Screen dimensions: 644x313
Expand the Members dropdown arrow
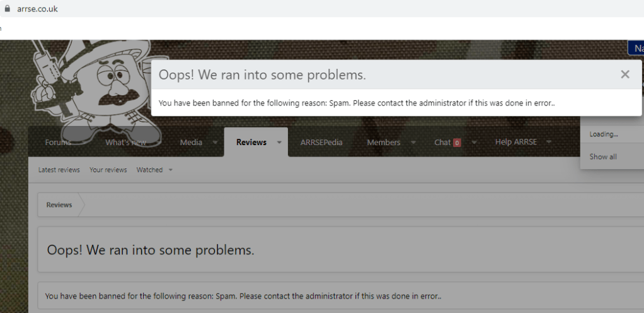[413, 143]
